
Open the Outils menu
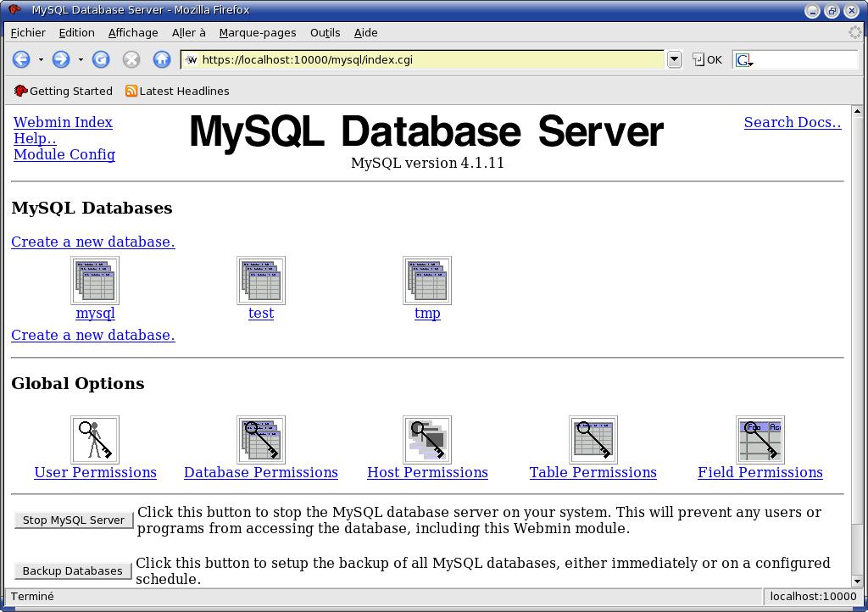click(x=325, y=33)
